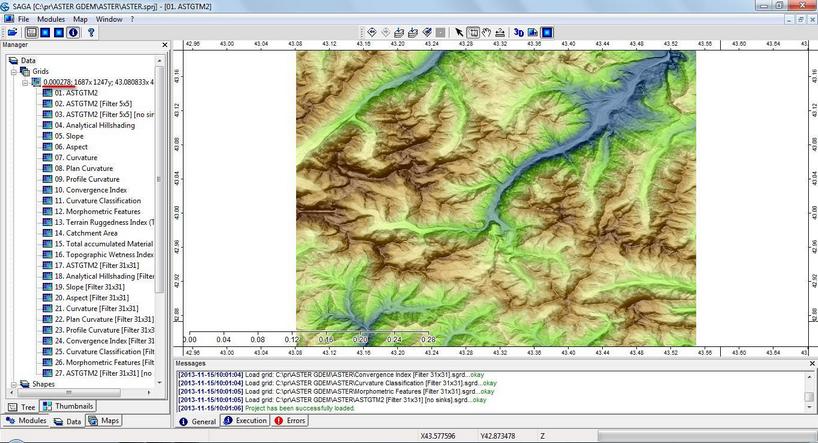The image size is (818, 443).
Task: Open the Errors messages tab
Action: point(291,421)
